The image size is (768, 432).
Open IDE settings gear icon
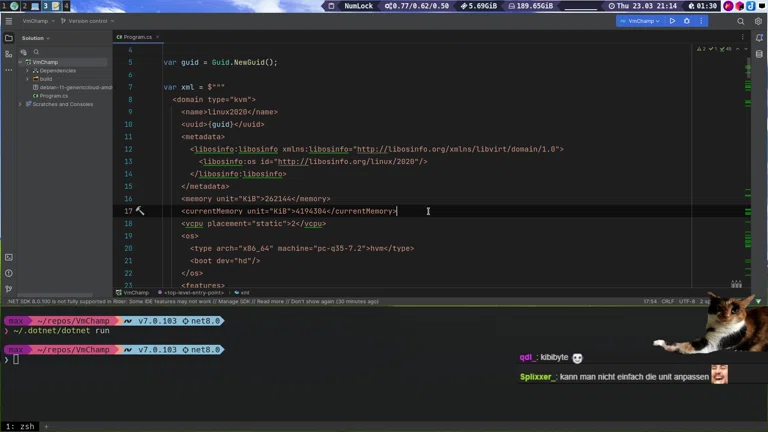[x=758, y=21]
